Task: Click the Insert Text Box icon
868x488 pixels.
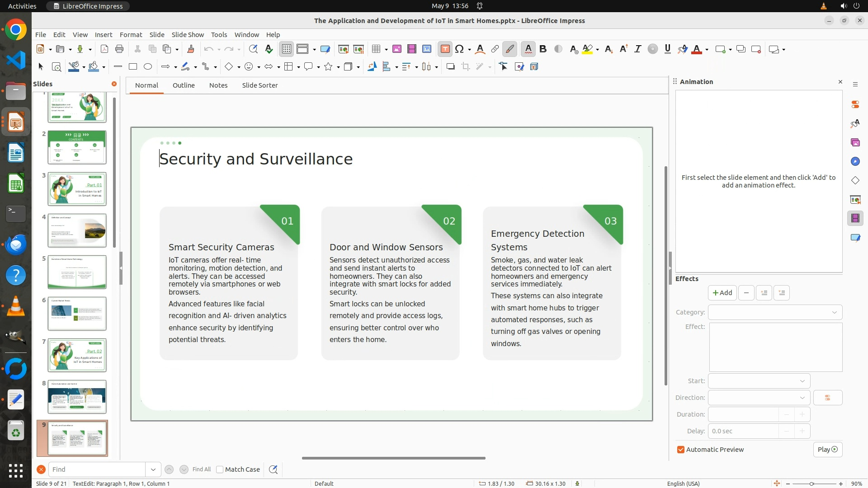Action: click(x=445, y=49)
